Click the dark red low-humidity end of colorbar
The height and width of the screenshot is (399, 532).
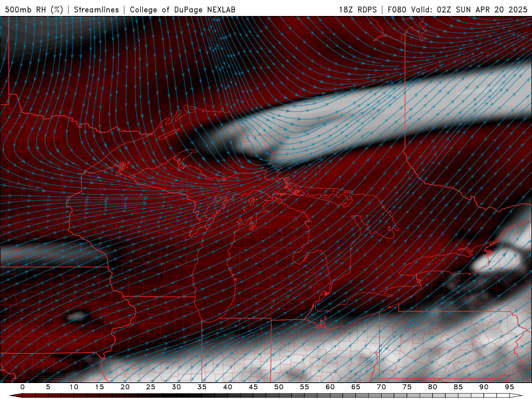click(x=17, y=396)
